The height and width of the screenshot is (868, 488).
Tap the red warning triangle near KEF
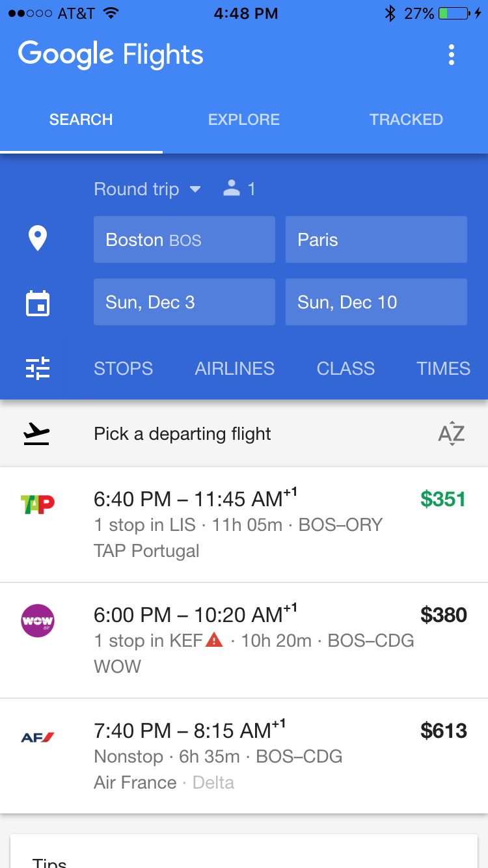[214, 640]
